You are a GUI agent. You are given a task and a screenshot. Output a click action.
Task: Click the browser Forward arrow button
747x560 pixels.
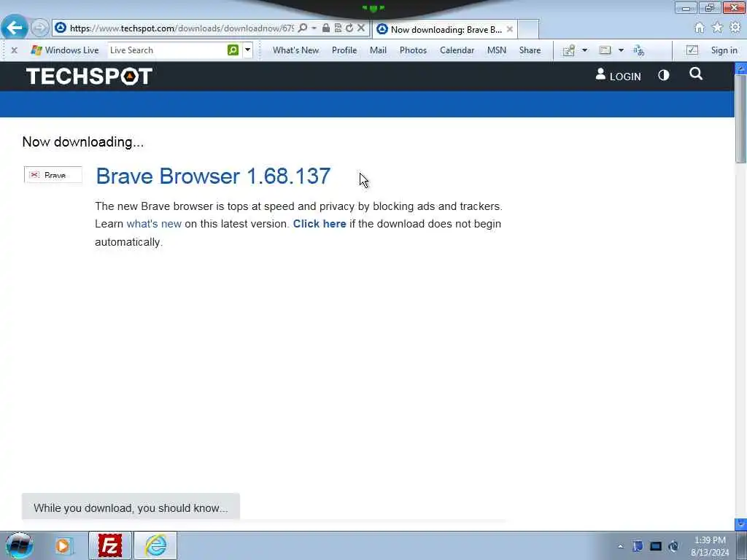[40, 28]
